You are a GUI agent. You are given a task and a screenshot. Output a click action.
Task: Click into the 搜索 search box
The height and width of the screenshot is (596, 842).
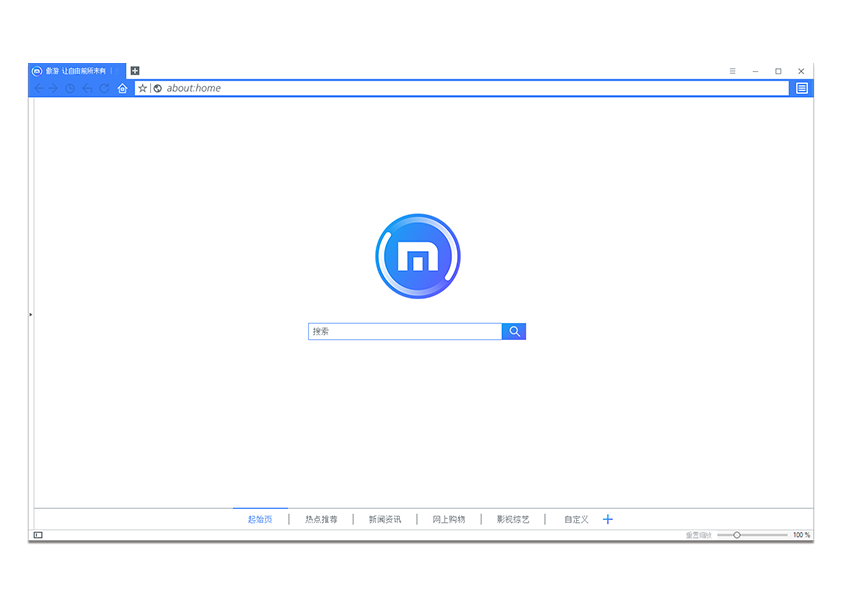pyautogui.click(x=405, y=331)
